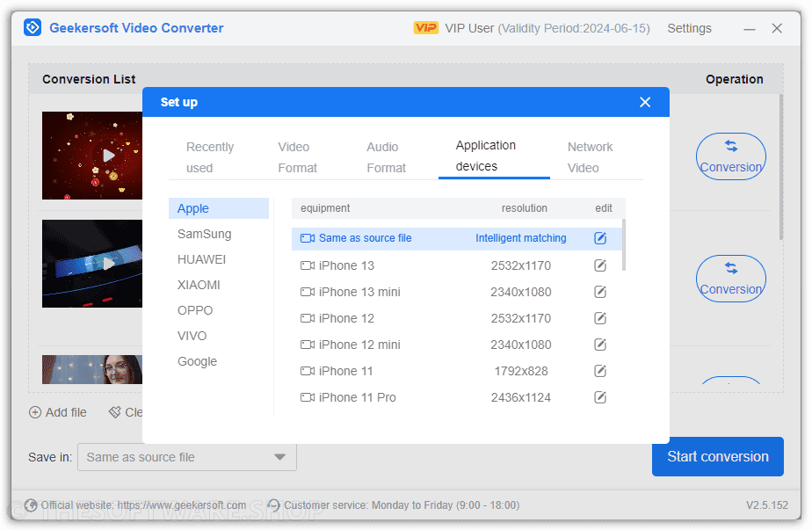Edit the iPhone 11 Pro preset
Screen dimensions: 812x530
(599, 398)
